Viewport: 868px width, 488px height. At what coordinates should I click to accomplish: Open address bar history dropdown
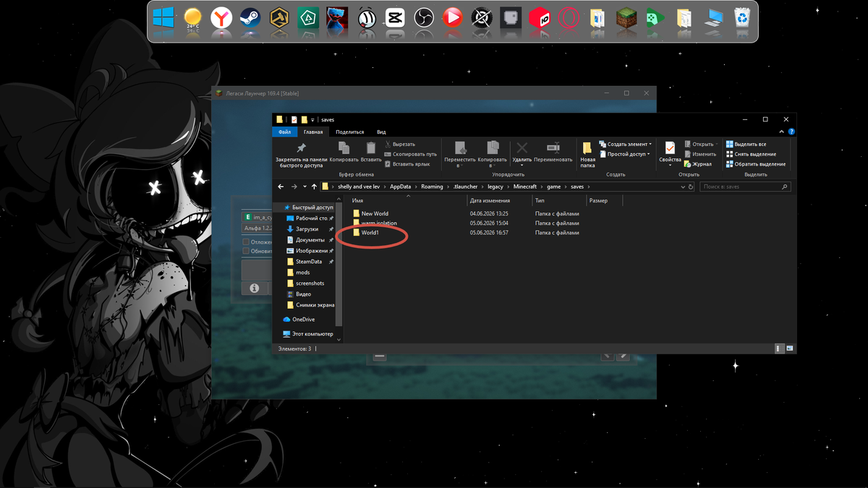pos(682,187)
